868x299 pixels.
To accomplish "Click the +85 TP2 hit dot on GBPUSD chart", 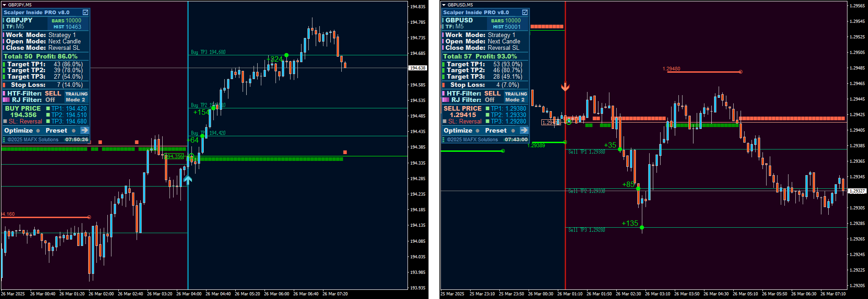I will point(638,188).
